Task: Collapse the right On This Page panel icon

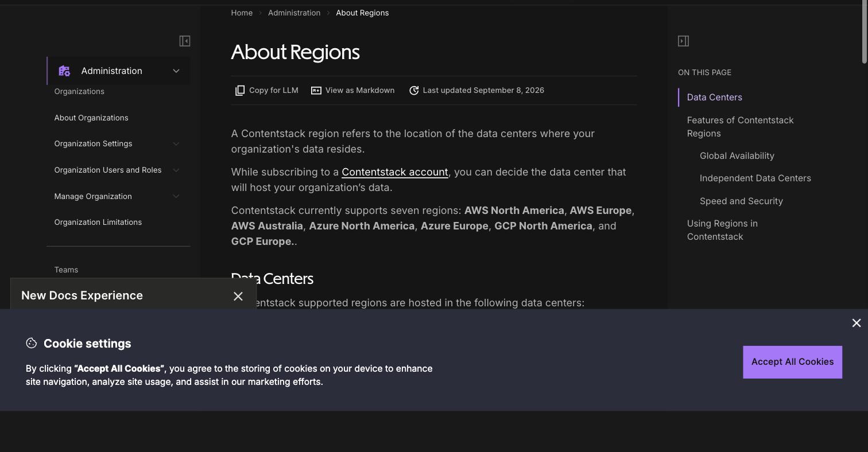Action: click(683, 41)
